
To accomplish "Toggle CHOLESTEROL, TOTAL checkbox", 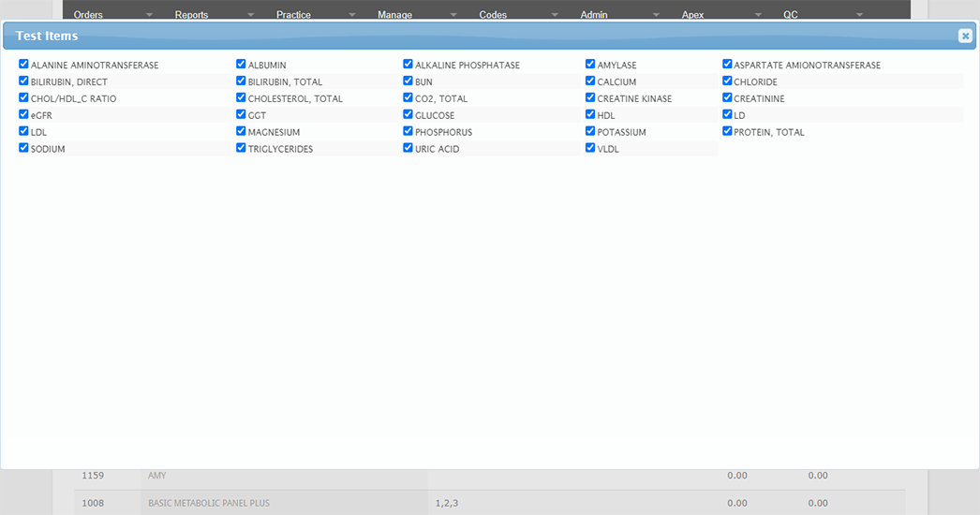I will [241, 97].
